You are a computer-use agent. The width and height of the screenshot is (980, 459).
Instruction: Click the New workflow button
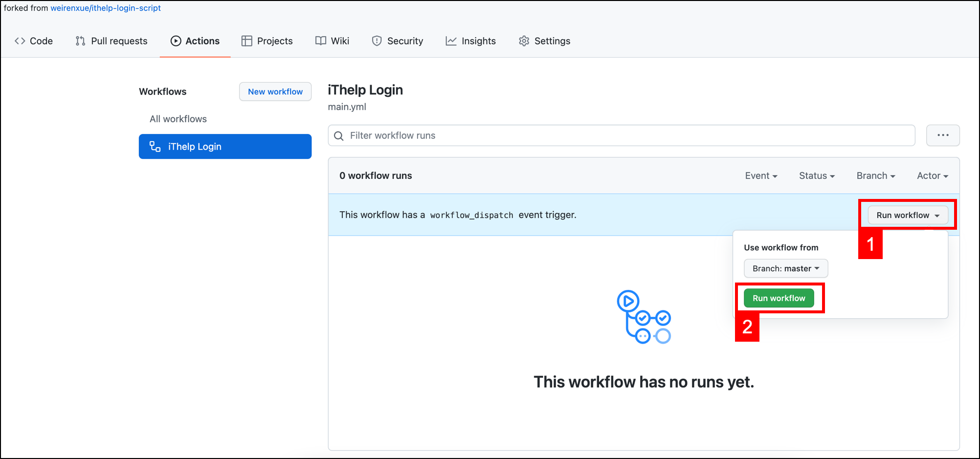(x=275, y=91)
